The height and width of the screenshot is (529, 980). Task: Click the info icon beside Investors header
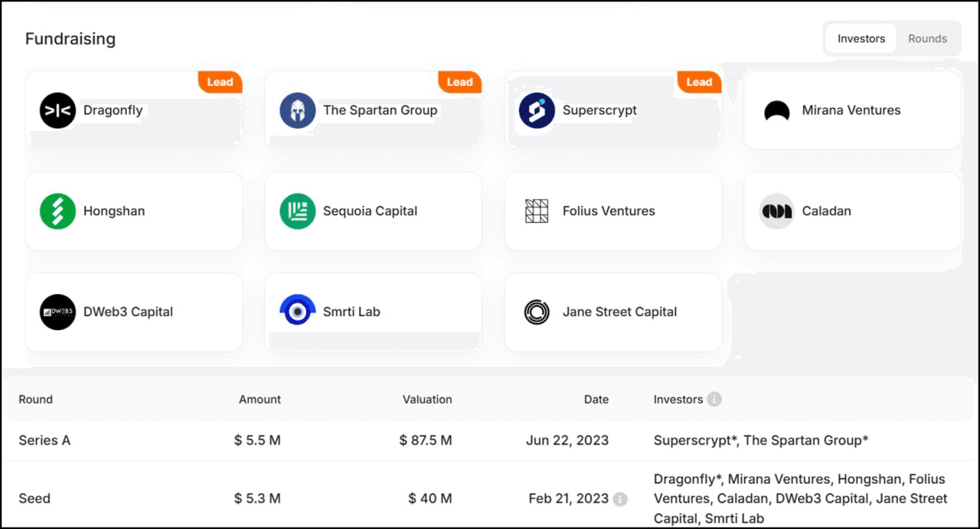(x=714, y=399)
